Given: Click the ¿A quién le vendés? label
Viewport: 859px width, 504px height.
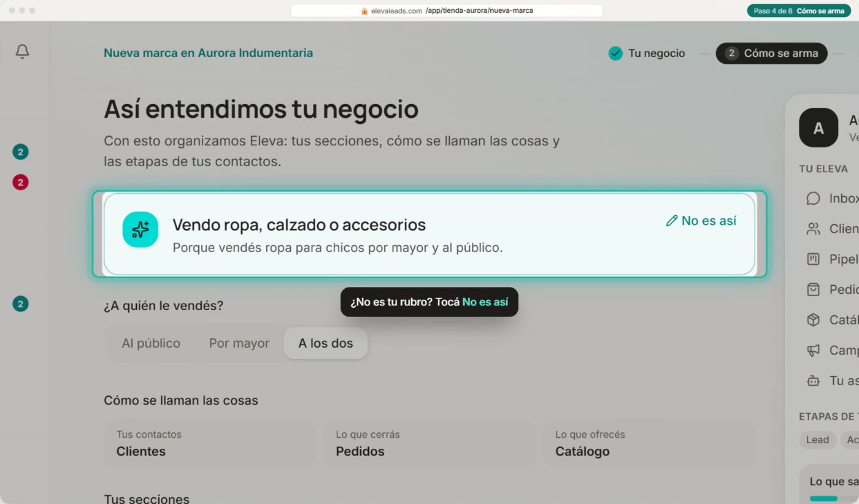Looking at the screenshot, I should 163,305.
